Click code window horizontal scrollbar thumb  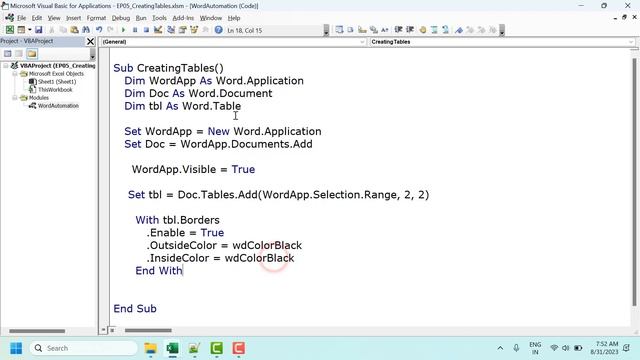148,330
